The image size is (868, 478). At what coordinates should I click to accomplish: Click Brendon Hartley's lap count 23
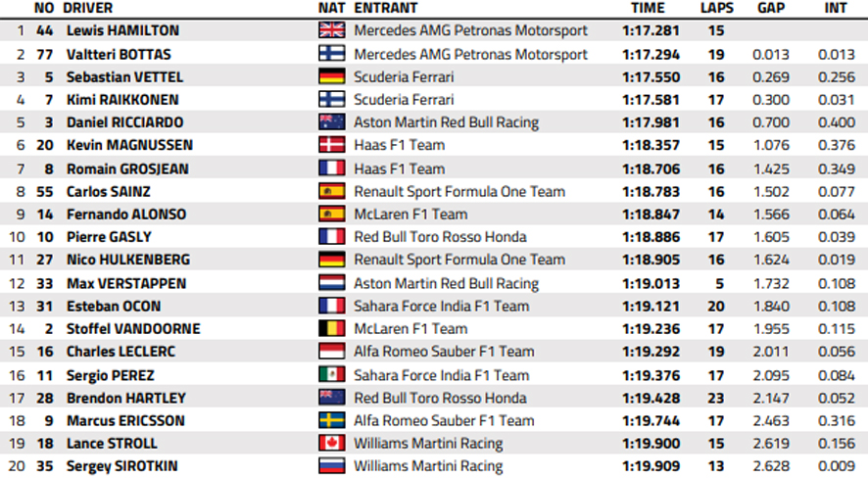coord(716,398)
